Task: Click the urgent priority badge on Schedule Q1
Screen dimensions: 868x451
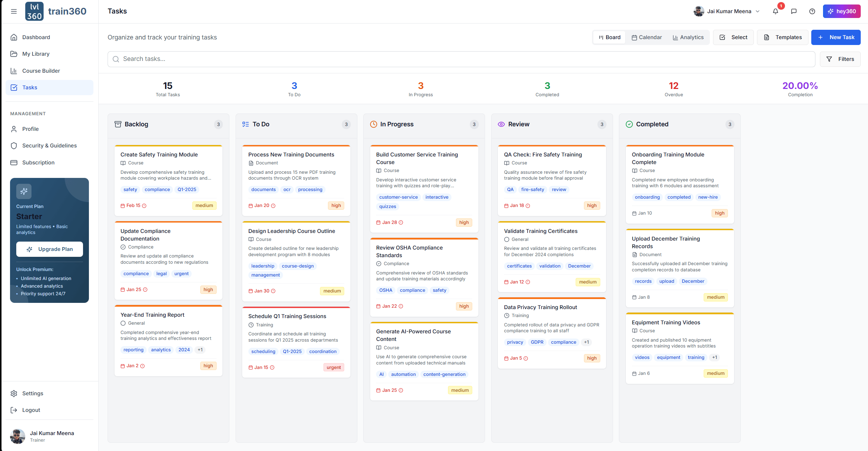Action: pyautogui.click(x=334, y=367)
